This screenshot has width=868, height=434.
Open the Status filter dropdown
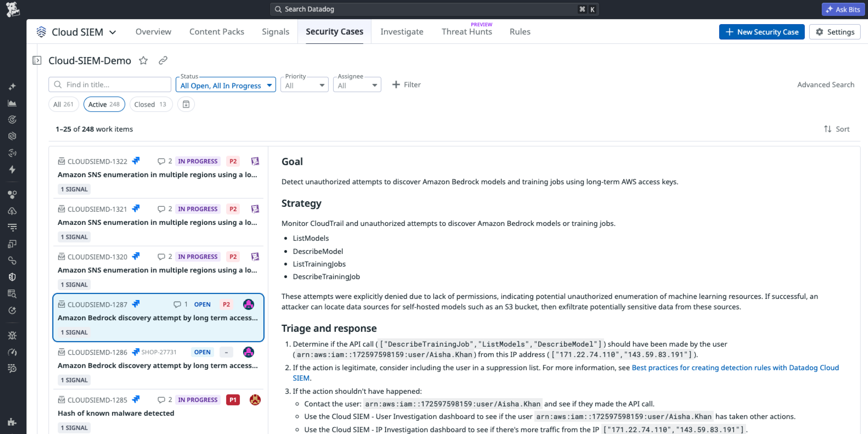click(x=226, y=85)
